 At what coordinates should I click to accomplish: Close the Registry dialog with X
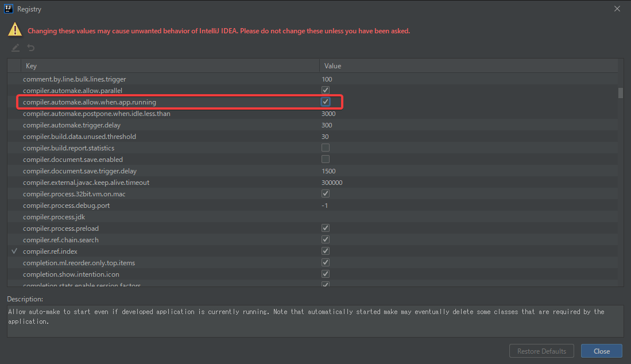[x=617, y=9]
